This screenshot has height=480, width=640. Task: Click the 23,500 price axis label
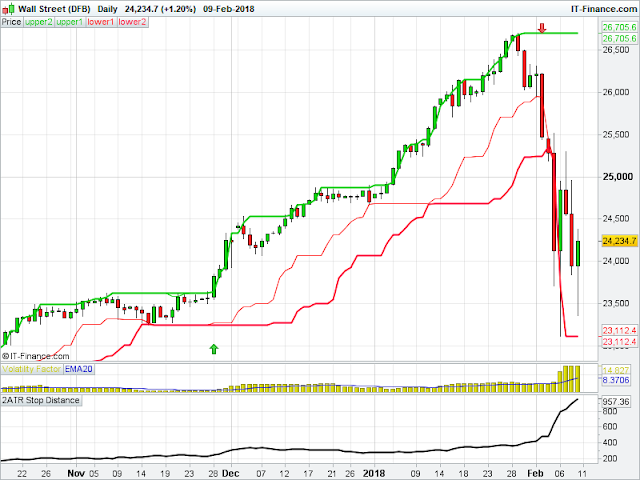coord(616,303)
